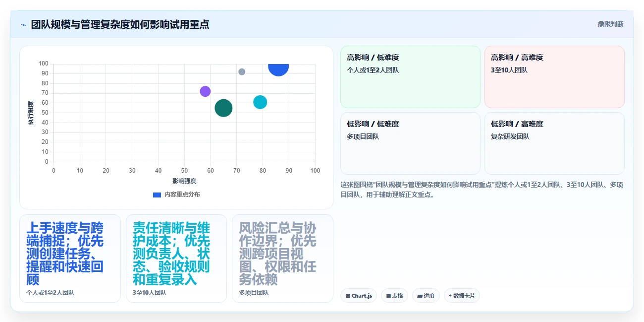Click the 进度 tag chip
This screenshot has width=644, height=322.
pyautogui.click(x=426, y=296)
